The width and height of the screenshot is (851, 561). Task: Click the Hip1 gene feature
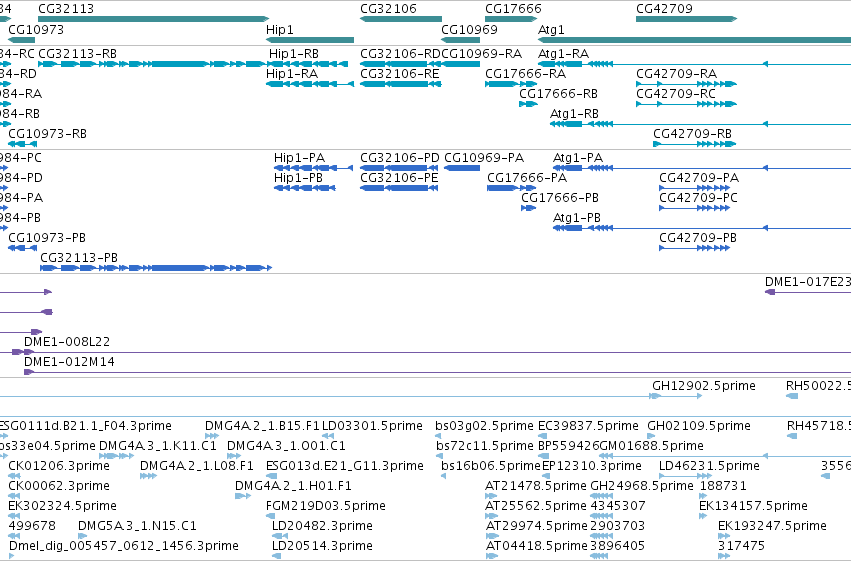[x=310, y=40]
